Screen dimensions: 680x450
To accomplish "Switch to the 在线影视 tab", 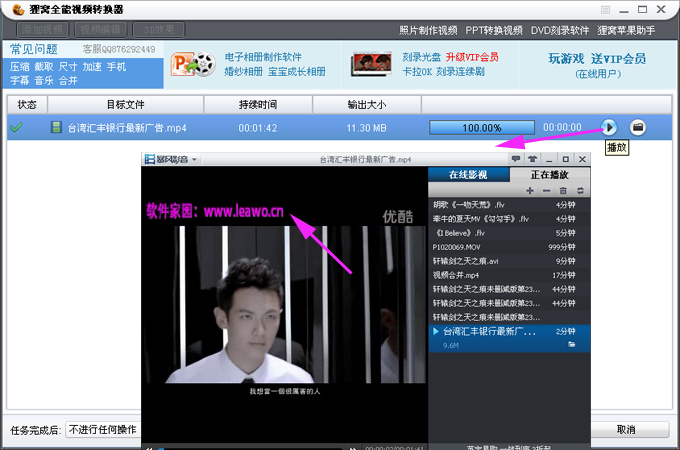I will (468, 175).
